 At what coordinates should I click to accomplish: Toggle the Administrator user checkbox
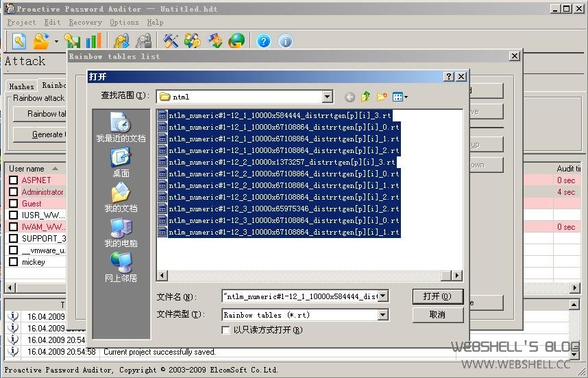pos(13,192)
